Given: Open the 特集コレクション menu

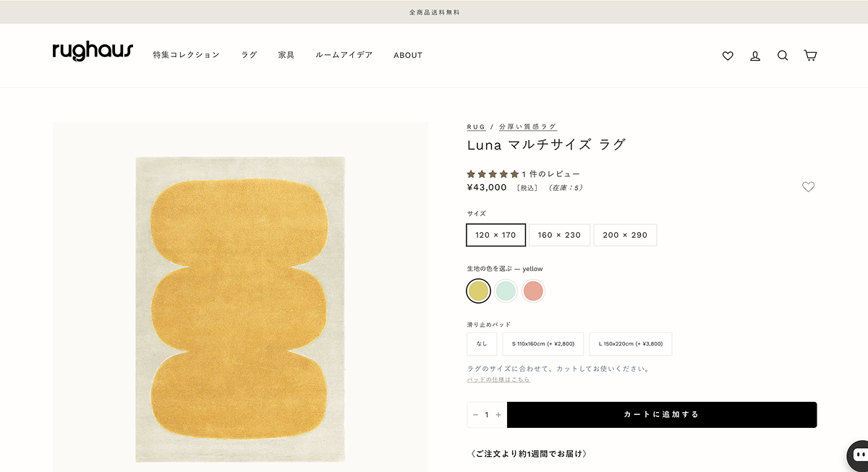Looking at the screenshot, I should pos(186,56).
